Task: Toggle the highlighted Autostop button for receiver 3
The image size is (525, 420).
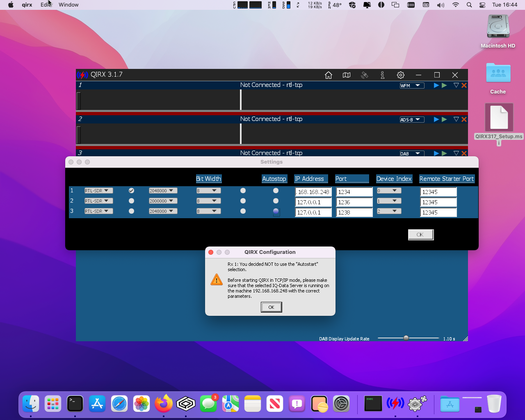Action: (276, 211)
